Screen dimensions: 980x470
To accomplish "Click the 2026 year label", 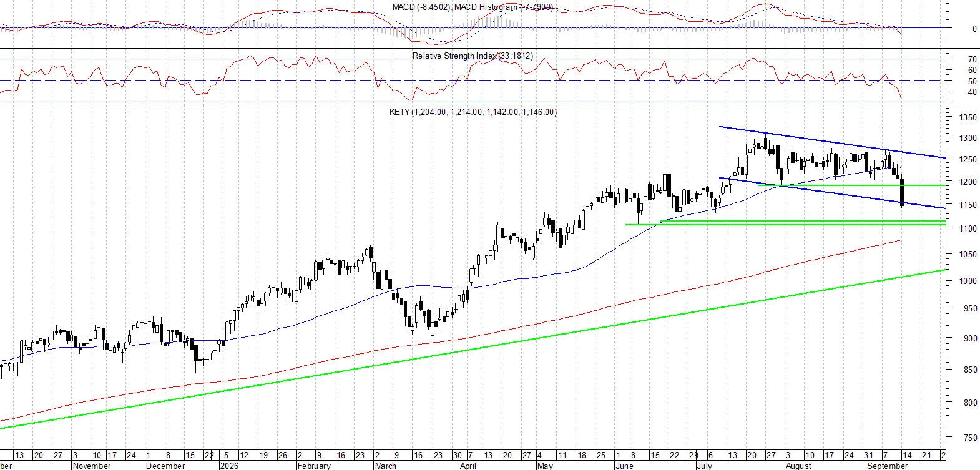I will pos(230,466).
